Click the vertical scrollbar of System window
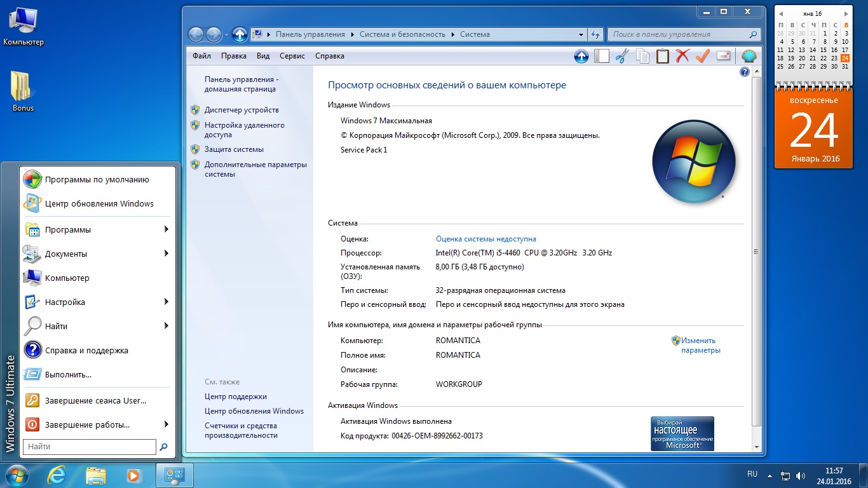This screenshot has width=868, height=488. pyautogui.click(x=756, y=250)
